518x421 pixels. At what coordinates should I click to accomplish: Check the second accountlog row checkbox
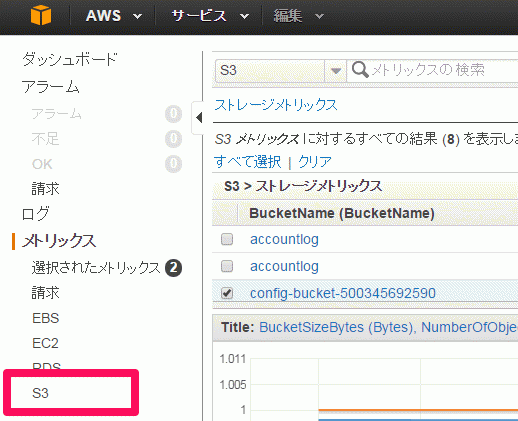[227, 266]
